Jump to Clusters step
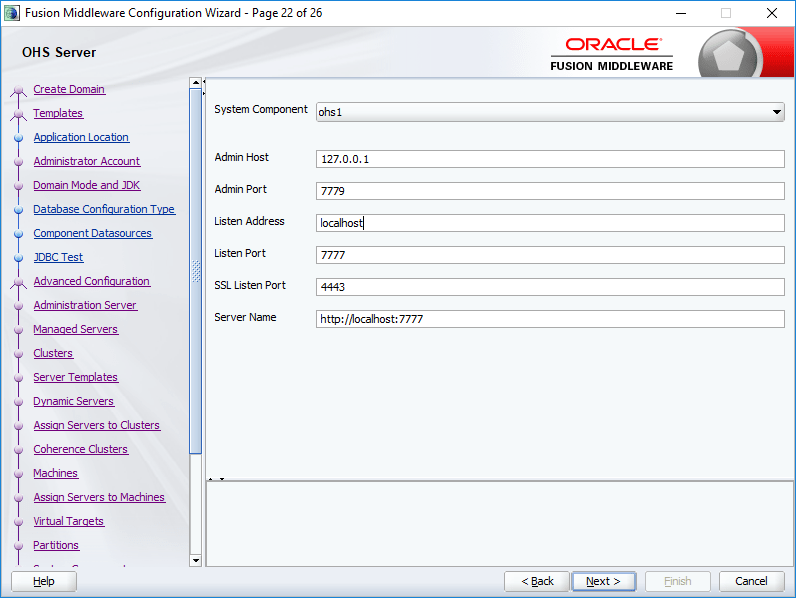Viewport: 796px width, 598px height. tap(53, 353)
